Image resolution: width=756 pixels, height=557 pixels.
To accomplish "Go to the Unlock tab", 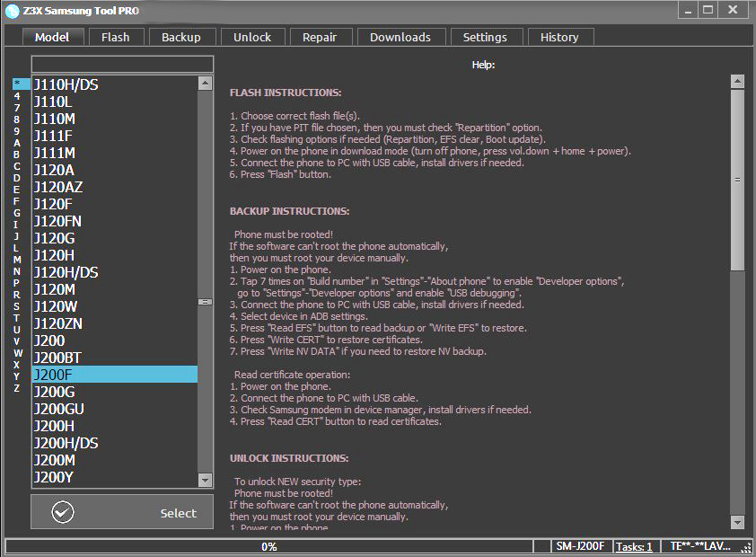I will 252,37.
